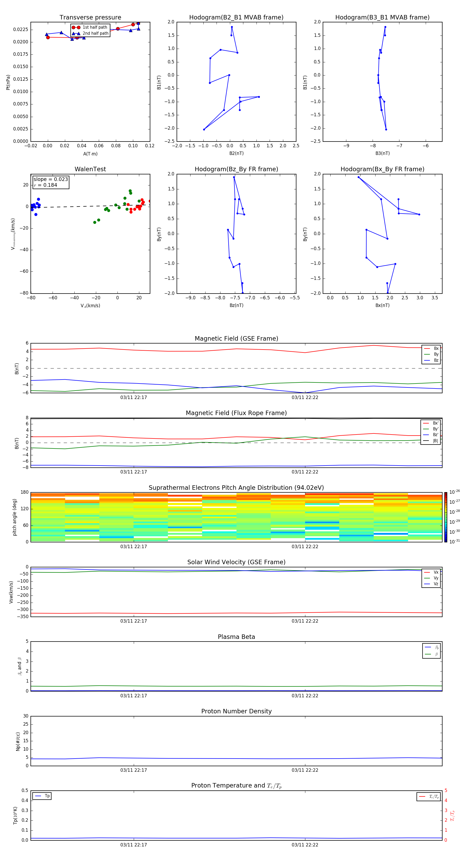
Task: Click the 'Hodogram(Bz_By FR frame)' title
Action: (x=236, y=169)
